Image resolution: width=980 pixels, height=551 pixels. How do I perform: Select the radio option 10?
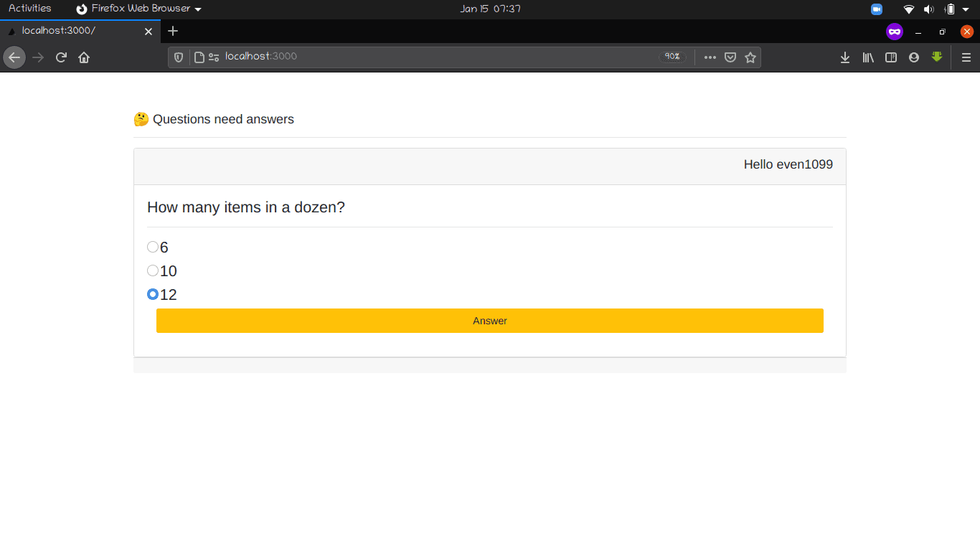point(153,270)
